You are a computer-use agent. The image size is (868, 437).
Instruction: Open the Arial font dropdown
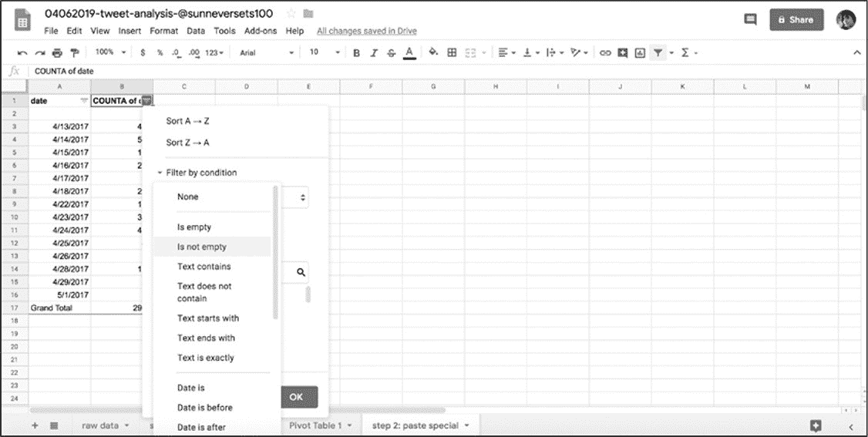[266, 52]
